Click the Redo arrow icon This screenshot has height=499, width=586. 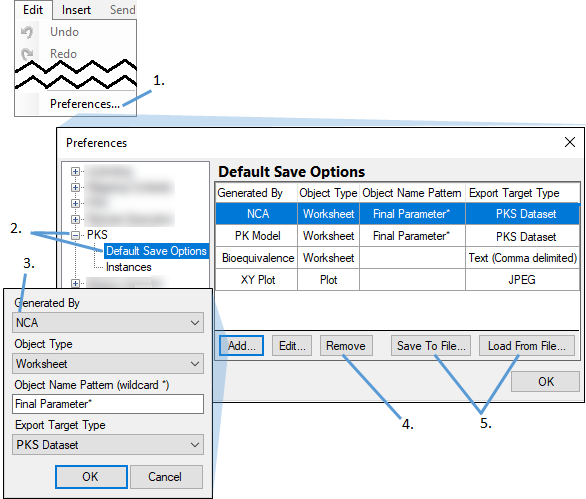[27, 54]
